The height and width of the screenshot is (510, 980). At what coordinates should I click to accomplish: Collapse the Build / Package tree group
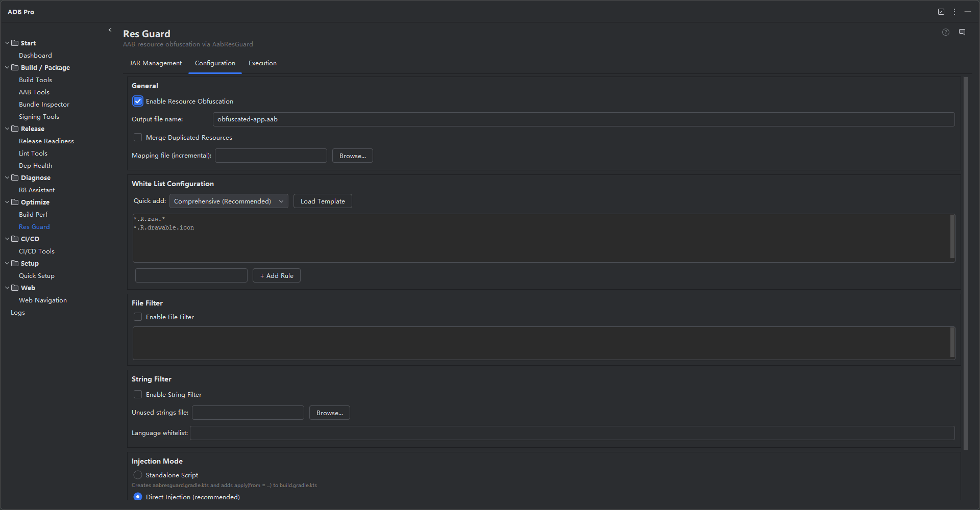click(7, 67)
